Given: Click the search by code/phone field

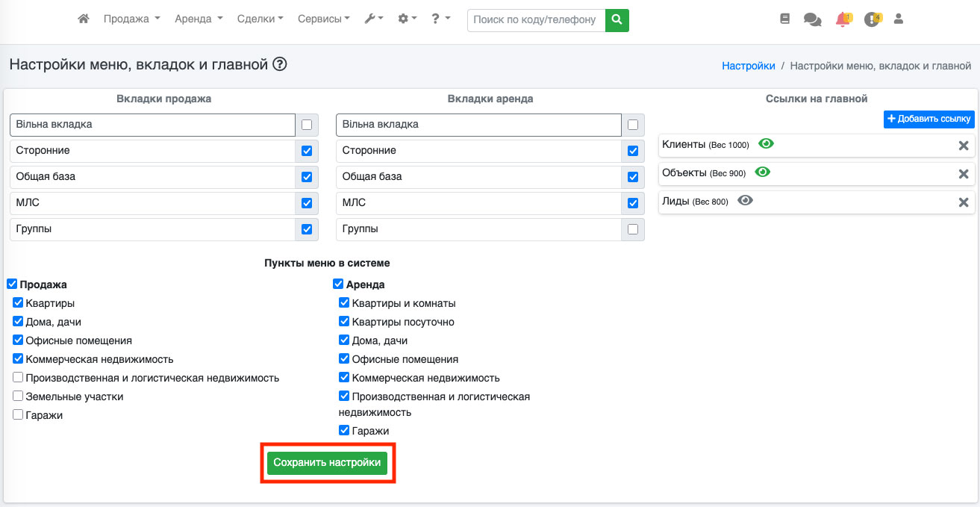Looking at the screenshot, I should tap(535, 20).
